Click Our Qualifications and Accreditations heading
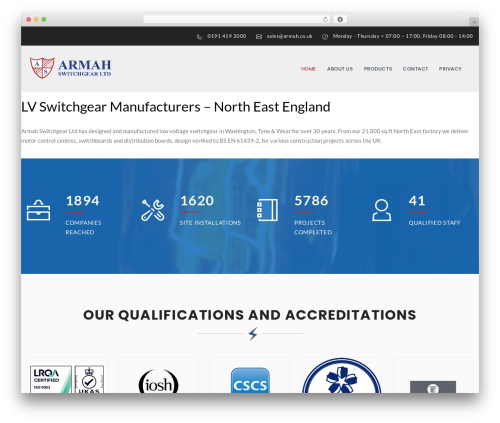This screenshot has height=423, width=500. tap(250, 315)
